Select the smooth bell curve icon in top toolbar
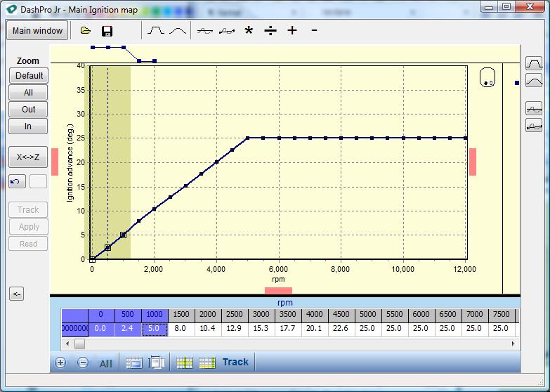The height and width of the screenshot is (392, 550). (x=178, y=31)
